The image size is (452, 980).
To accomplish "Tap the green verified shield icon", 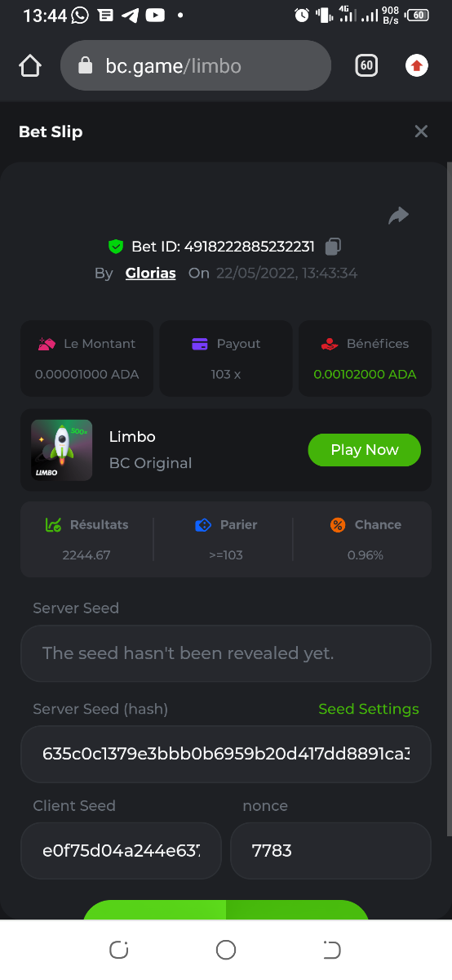I will [x=116, y=246].
